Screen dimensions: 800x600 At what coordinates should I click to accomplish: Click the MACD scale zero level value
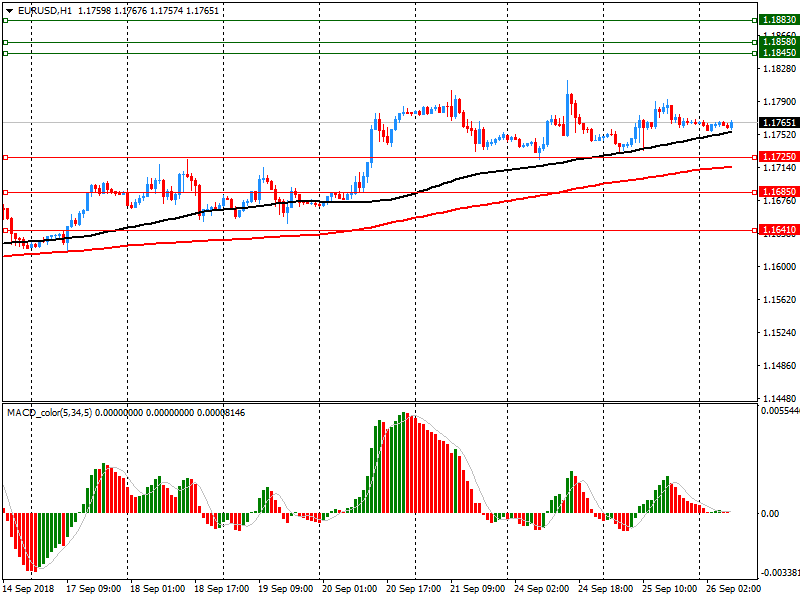[771, 513]
